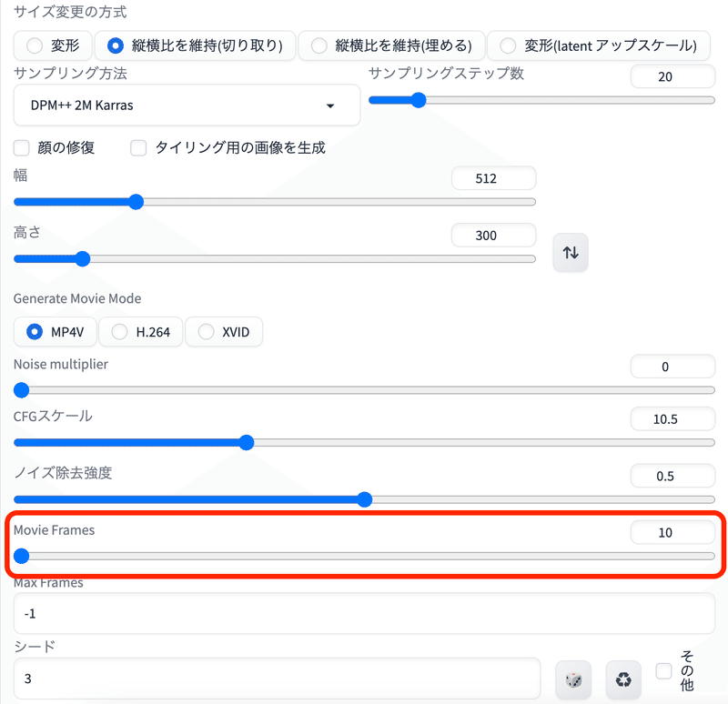The image size is (728, 704).
Task: Choose the XVID movie mode
Action: [224, 332]
